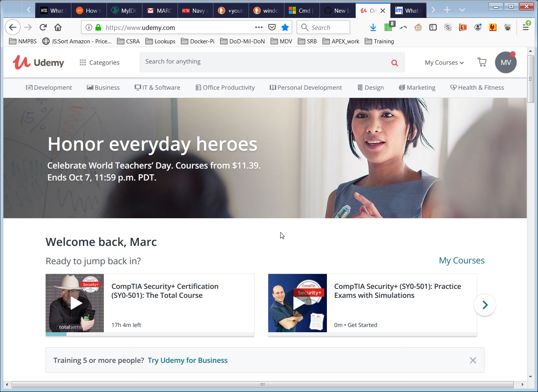This screenshot has width=538, height=392.
Task: Click the Udemy logo
Action: pos(38,62)
